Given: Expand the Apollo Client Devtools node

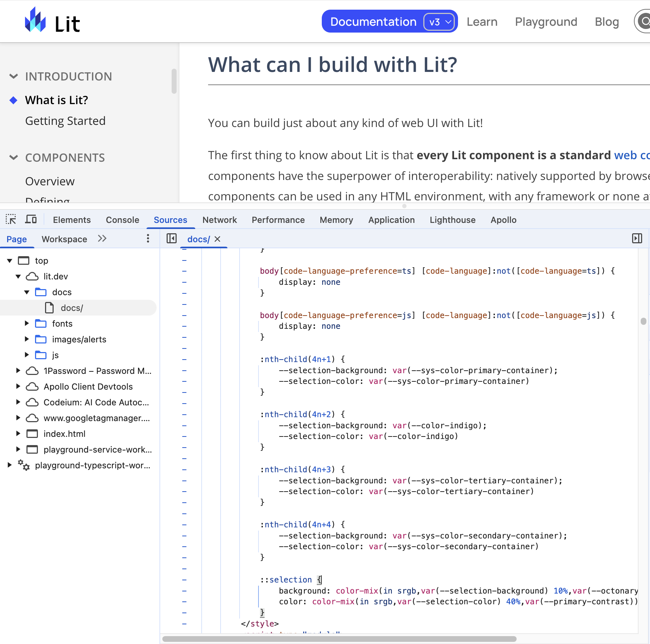Looking at the screenshot, I should 18,386.
